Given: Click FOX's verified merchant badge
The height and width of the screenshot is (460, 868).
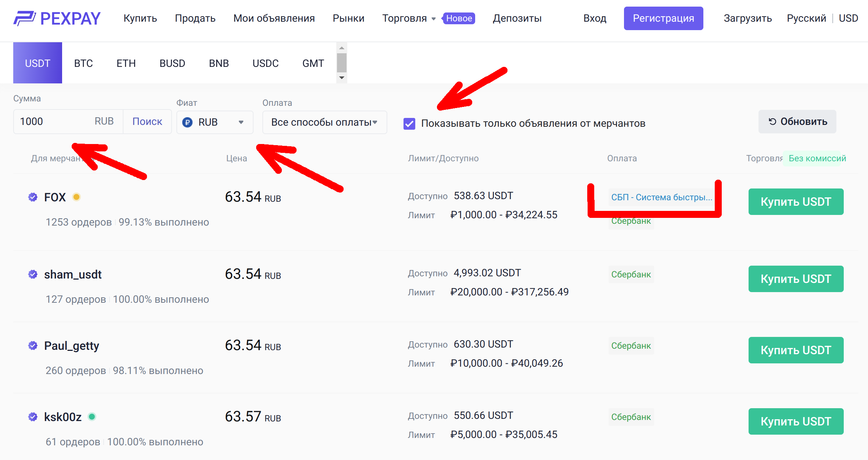Looking at the screenshot, I should pos(33,197).
